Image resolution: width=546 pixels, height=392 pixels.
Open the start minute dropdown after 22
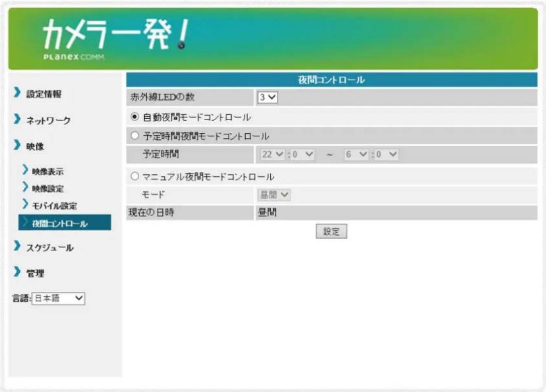point(303,154)
